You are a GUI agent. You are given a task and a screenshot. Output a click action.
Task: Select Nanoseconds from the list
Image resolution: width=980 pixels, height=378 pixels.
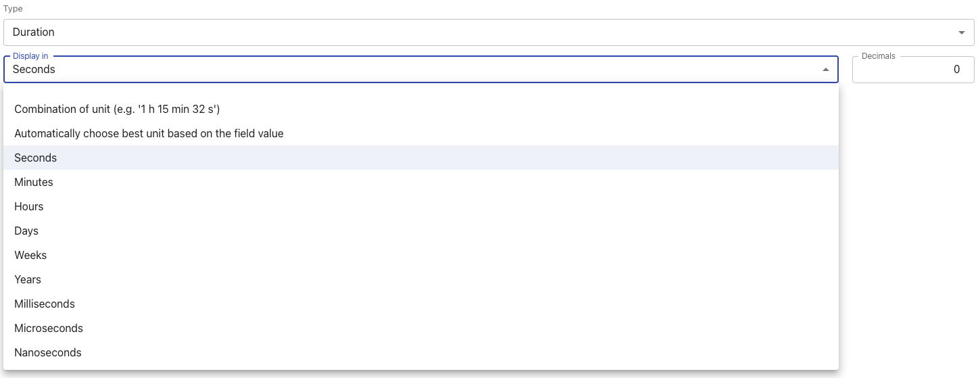pos(48,352)
